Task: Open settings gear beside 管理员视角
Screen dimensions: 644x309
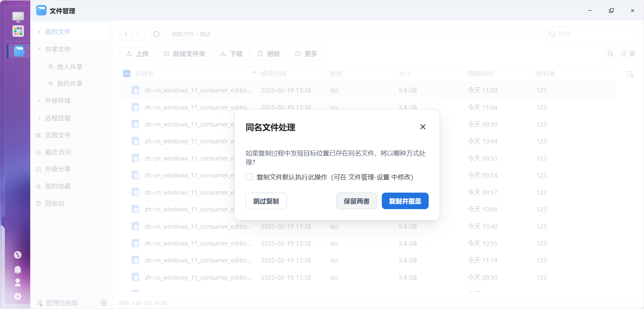Action: 104,303
